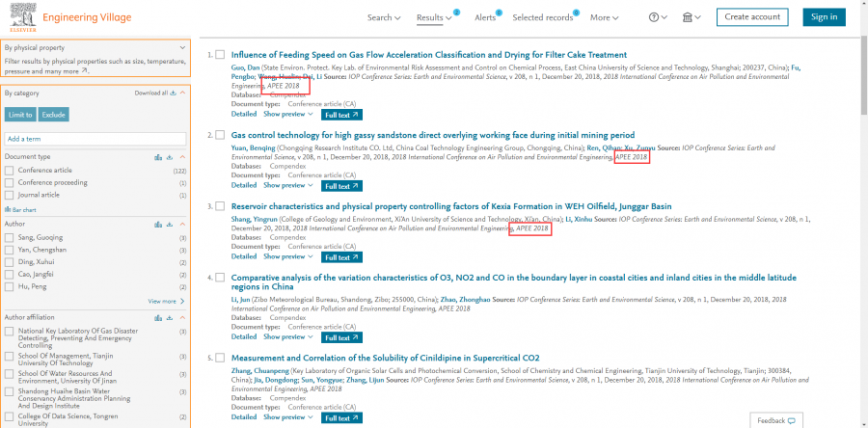Viewport: 868px width, 428px height.
Task: Open the Search menu
Action: (x=384, y=17)
